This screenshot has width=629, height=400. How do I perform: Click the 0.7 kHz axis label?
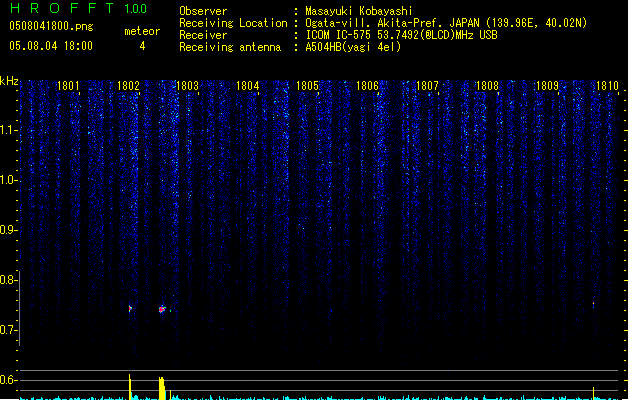8,330
